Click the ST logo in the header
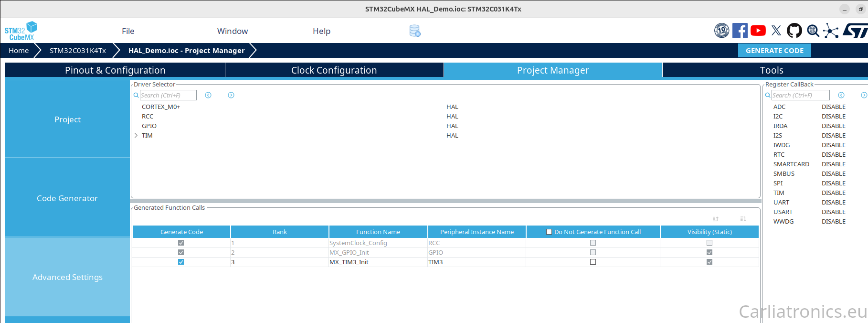This screenshot has height=323, width=868. (x=855, y=31)
